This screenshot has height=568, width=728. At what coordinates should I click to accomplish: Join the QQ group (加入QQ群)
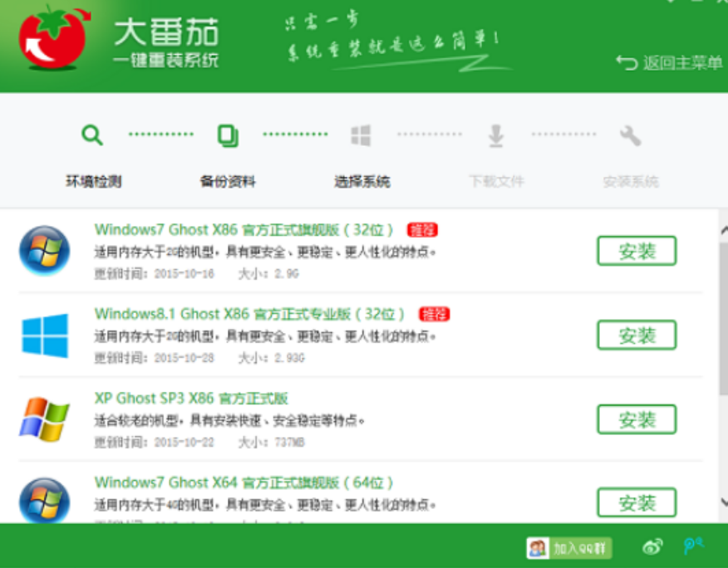tap(569, 548)
